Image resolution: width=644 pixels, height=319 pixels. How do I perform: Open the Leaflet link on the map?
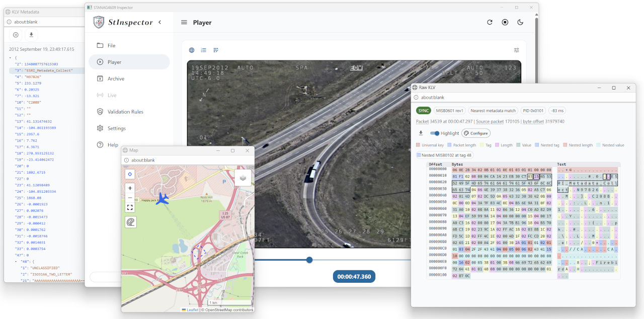192,310
